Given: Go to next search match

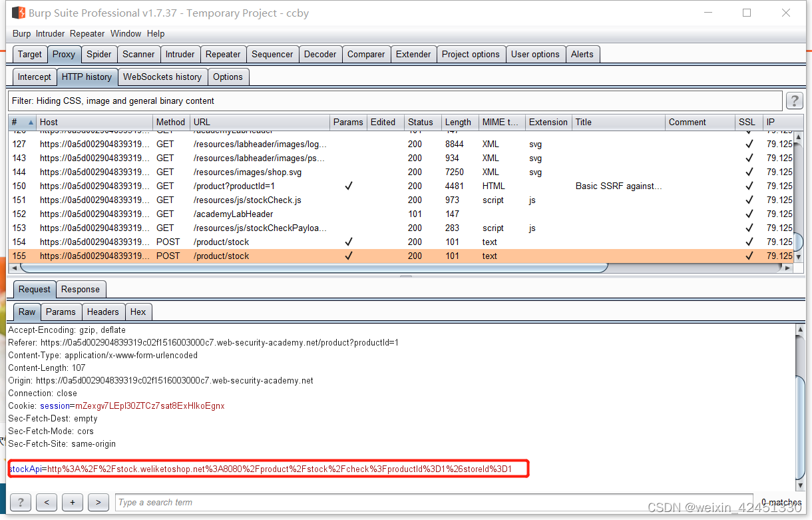Looking at the screenshot, I should pos(99,502).
